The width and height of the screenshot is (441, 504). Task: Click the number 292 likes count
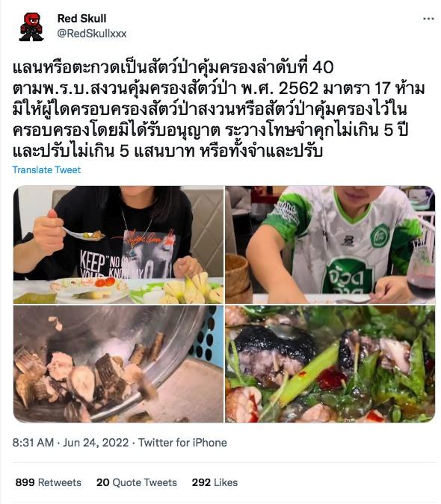coord(201,482)
